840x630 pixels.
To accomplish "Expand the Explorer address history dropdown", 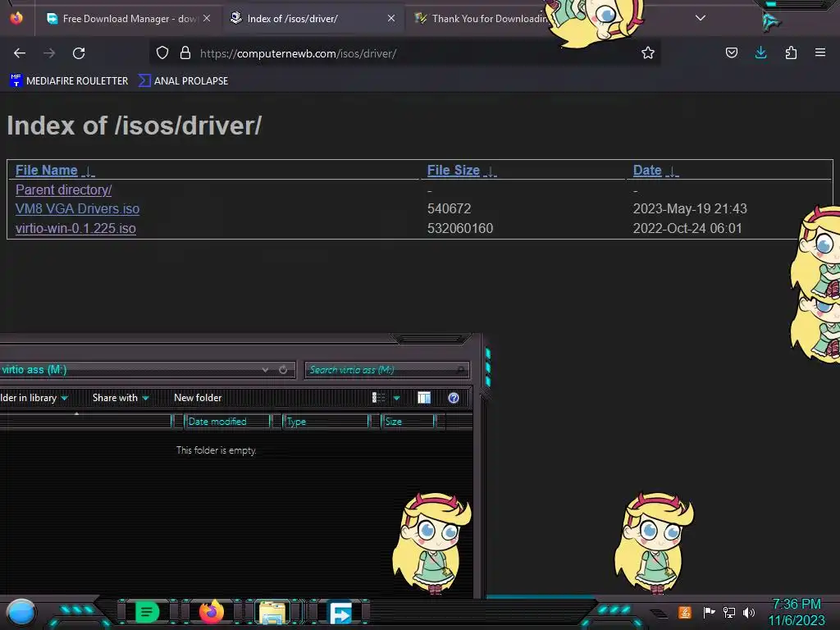I will coord(265,370).
